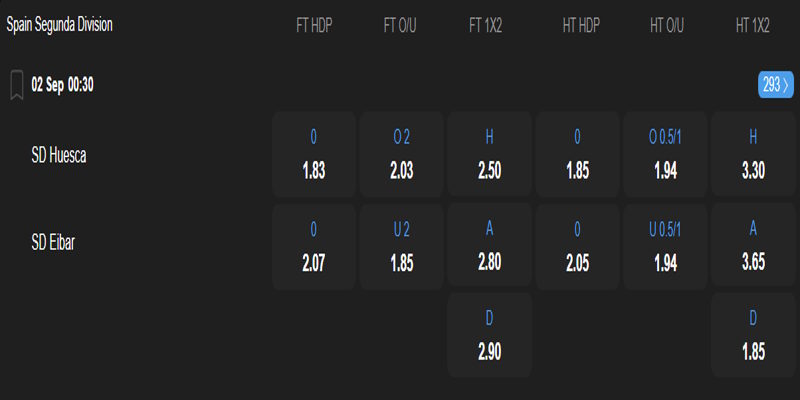
Task: Select SD Huesca HT handicap odds 1.85
Action: (x=577, y=155)
